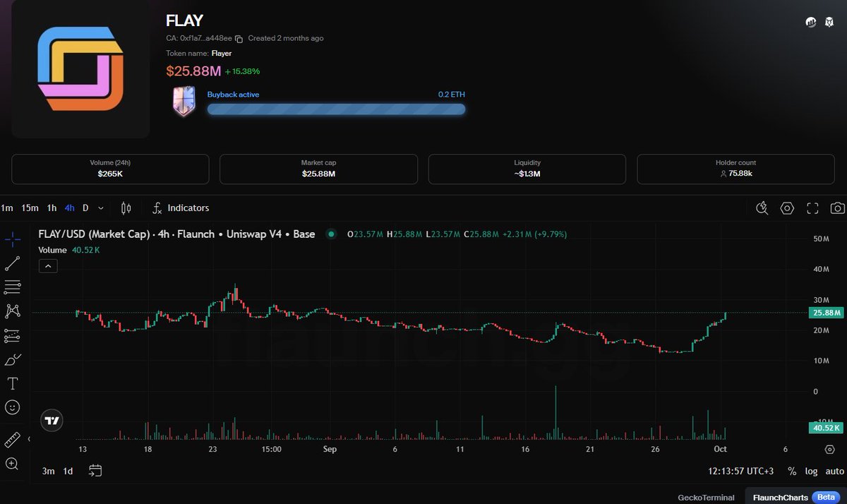Click the buyback shield icon
This screenshot has width=847, height=504.
pyautogui.click(x=183, y=102)
